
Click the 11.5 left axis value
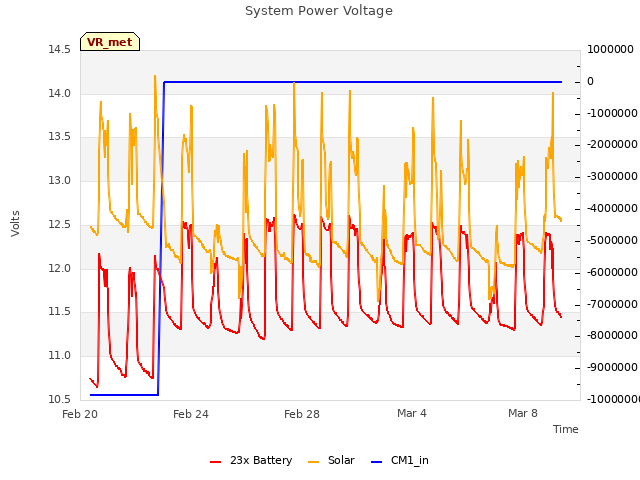click(x=59, y=311)
